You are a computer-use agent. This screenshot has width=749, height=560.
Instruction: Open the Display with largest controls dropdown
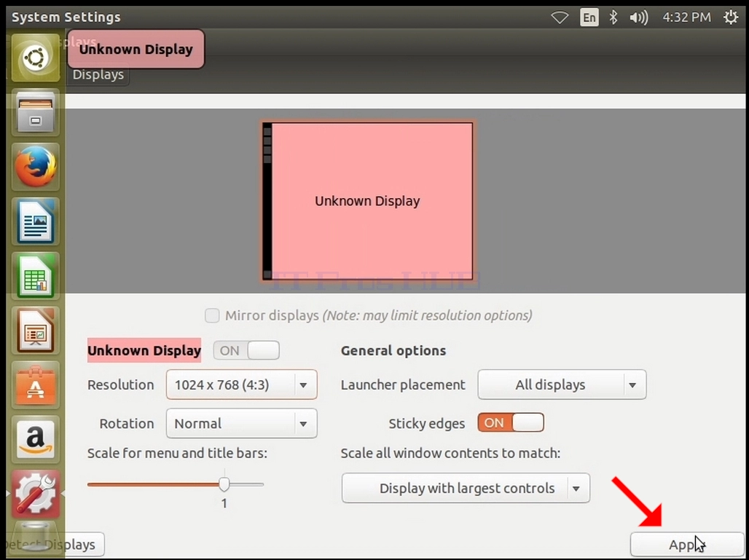(466, 488)
